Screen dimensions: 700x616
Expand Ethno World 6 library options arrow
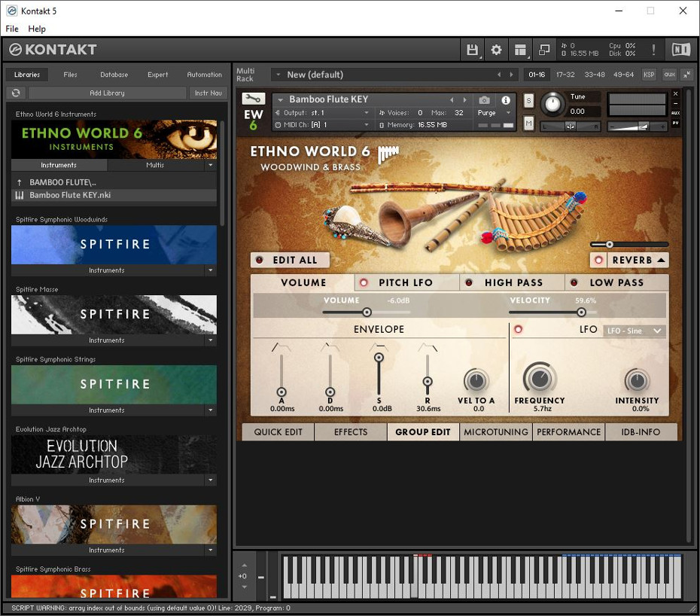coord(210,165)
